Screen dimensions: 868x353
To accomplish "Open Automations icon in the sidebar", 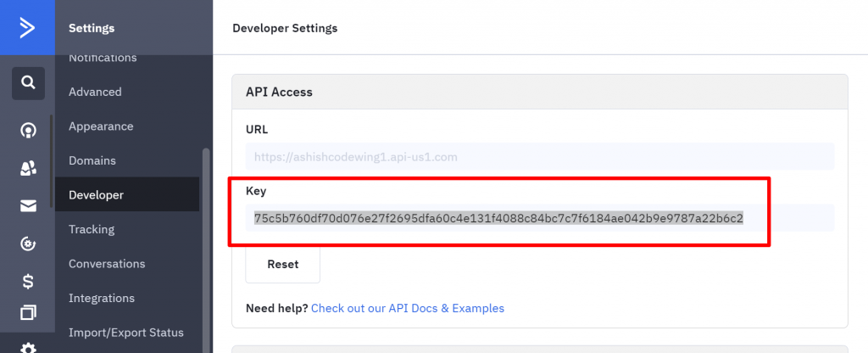I will 28,244.
